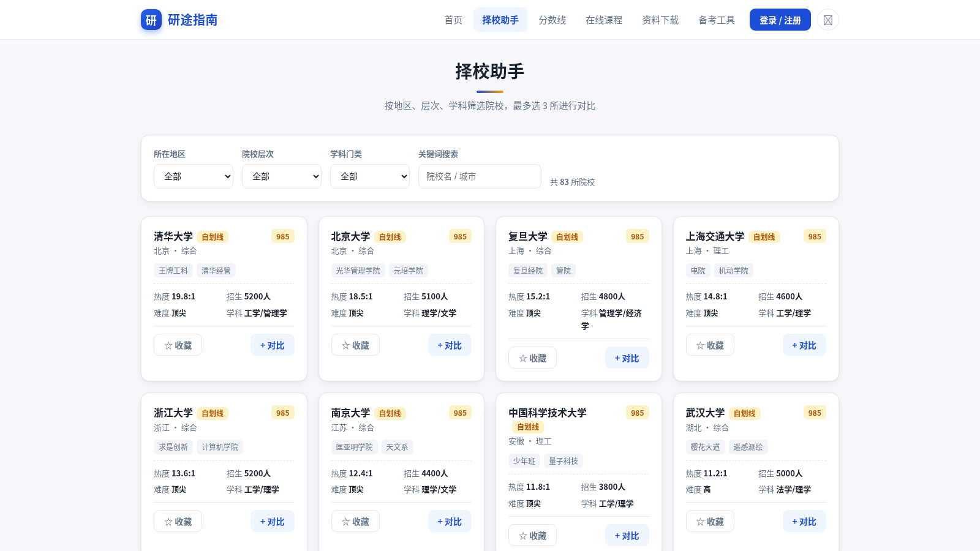Click the 匡亚明学院 tag
Viewport: 980px width, 551px height.
354,447
